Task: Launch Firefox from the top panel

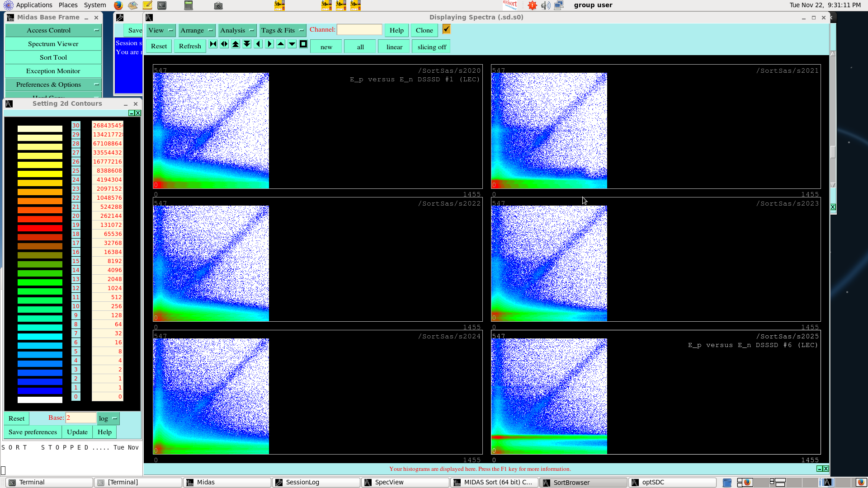Action: click(118, 5)
